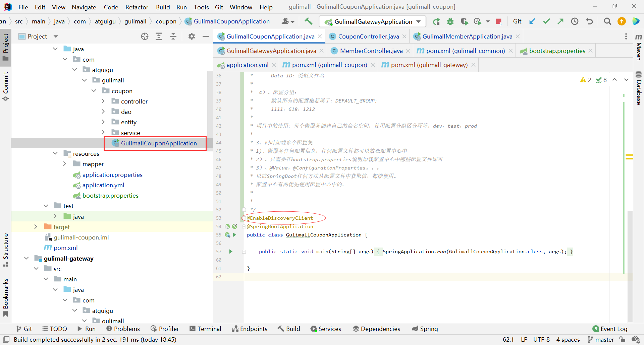The width and height of the screenshot is (644, 345).
Task: Collapse the resources folder
Action: click(55, 153)
